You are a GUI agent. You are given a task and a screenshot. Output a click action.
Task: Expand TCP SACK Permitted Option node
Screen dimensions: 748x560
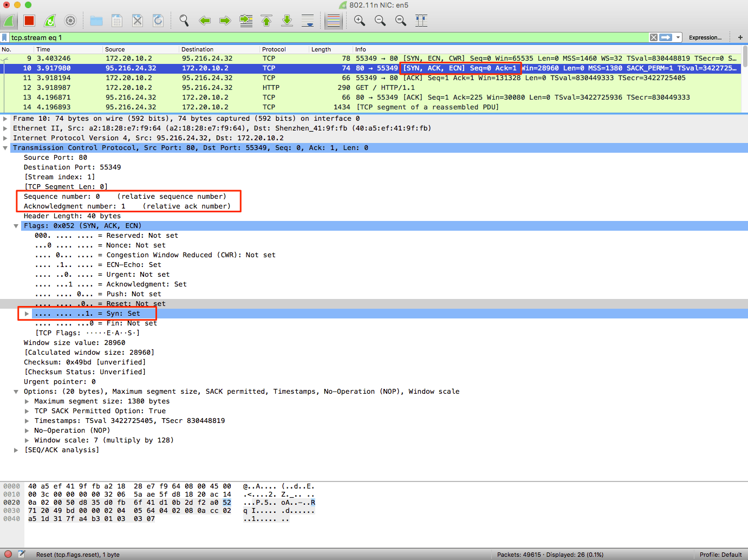27,411
